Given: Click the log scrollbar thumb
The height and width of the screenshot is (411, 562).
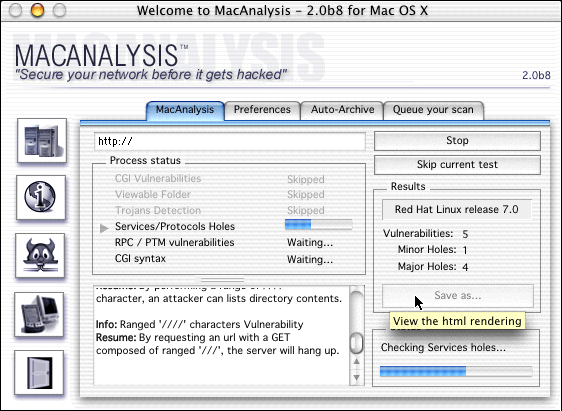Looking at the screenshot, I should pyautogui.click(x=357, y=343).
